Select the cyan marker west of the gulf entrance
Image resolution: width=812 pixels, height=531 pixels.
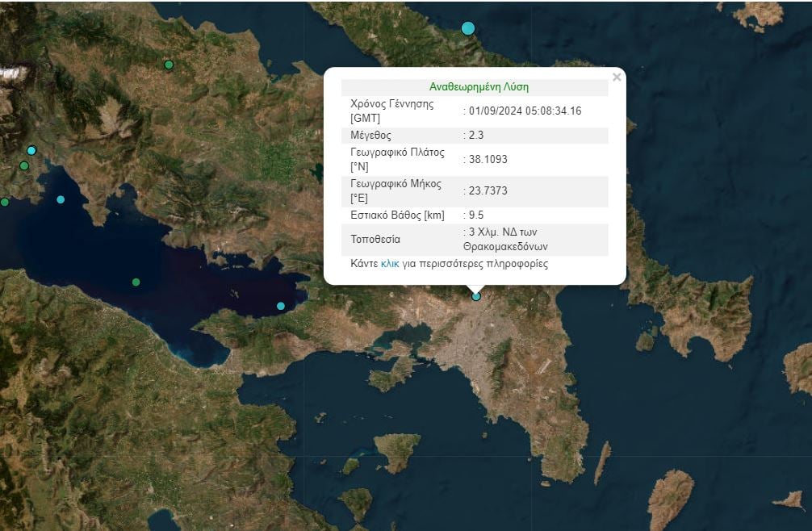pyautogui.click(x=61, y=200)
